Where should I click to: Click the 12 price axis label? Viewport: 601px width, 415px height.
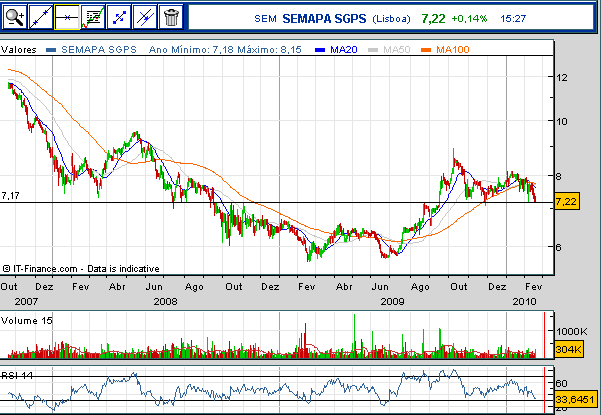point(562,77)
